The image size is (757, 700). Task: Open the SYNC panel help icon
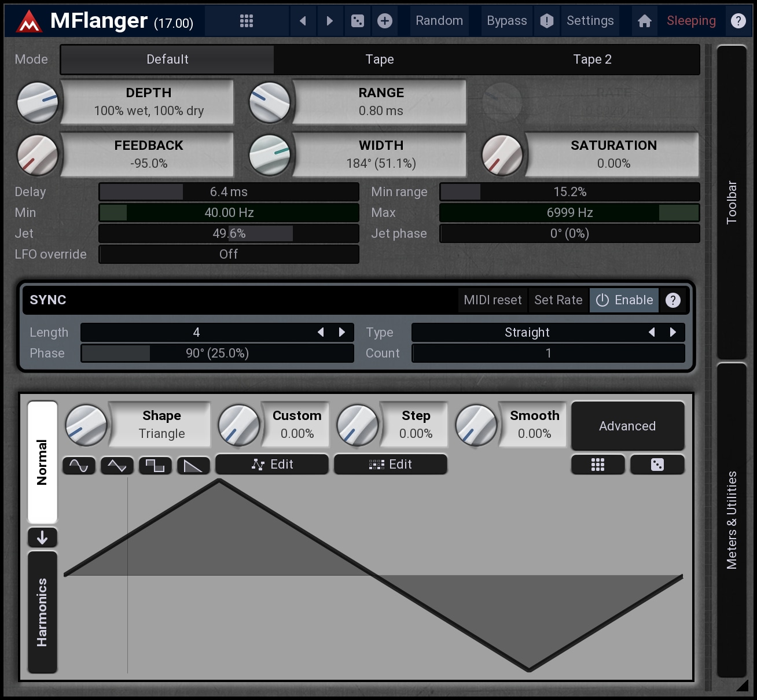673,300
